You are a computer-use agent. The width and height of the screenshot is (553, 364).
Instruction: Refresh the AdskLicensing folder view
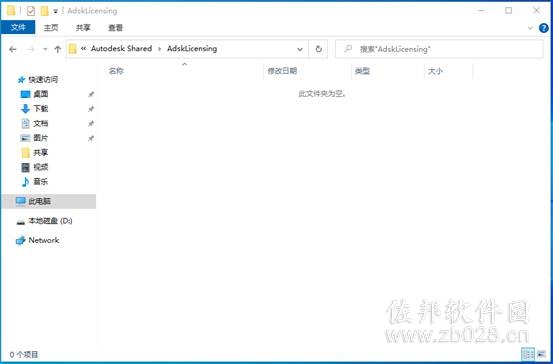pos(318,49)
